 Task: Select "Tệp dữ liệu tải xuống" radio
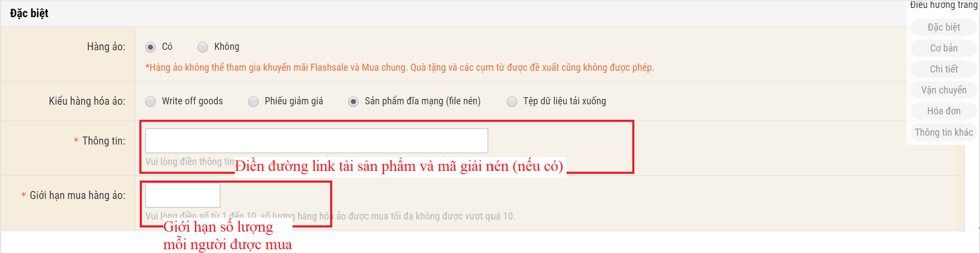click(512, 101)
